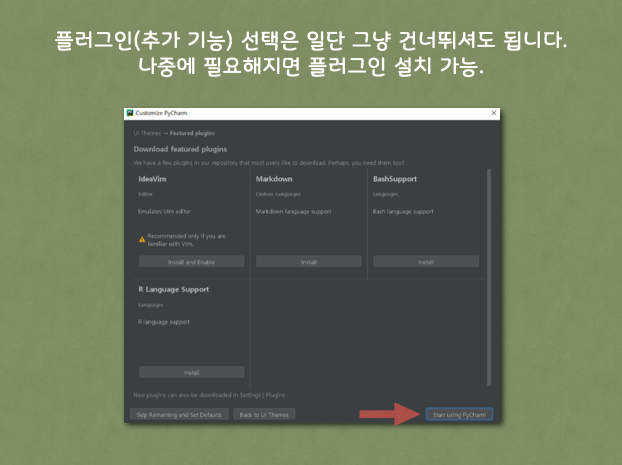
Task: Click the plugins list vertical scrollbar
Action: point(489,277)
